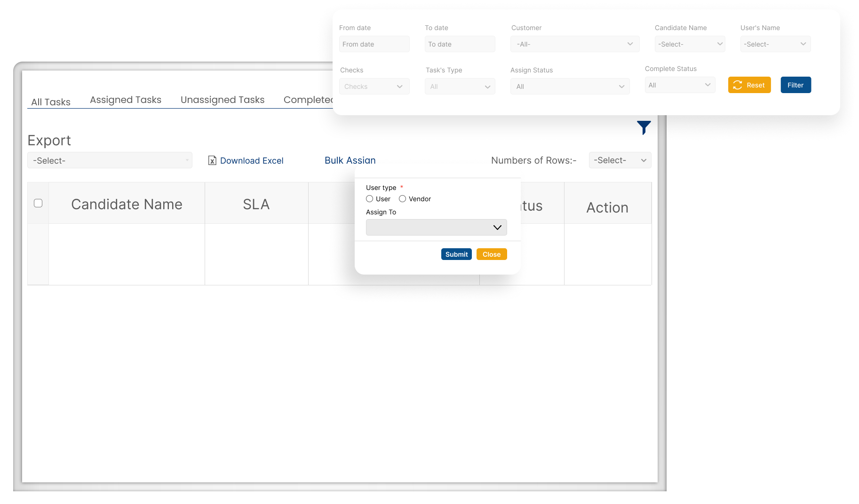Viewport: 859px width, 504px height.
Task: Click the Bulk Assign link
Action: (350, 160)
